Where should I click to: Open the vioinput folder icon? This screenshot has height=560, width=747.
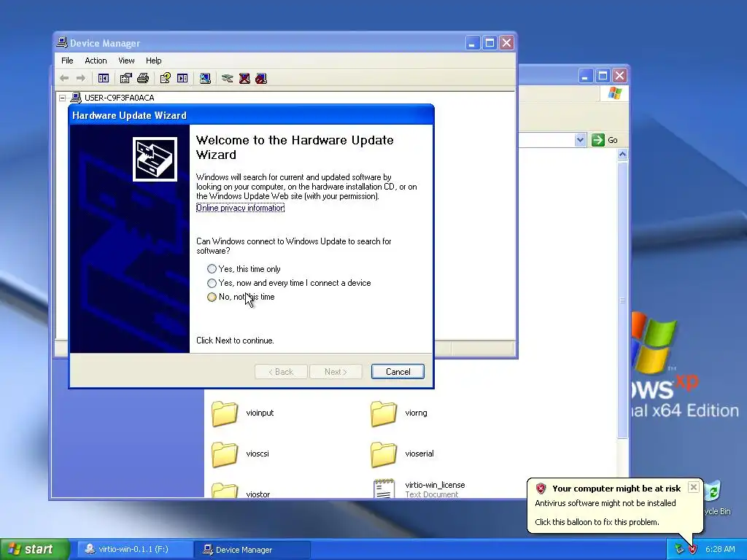(x=225, y=413)
